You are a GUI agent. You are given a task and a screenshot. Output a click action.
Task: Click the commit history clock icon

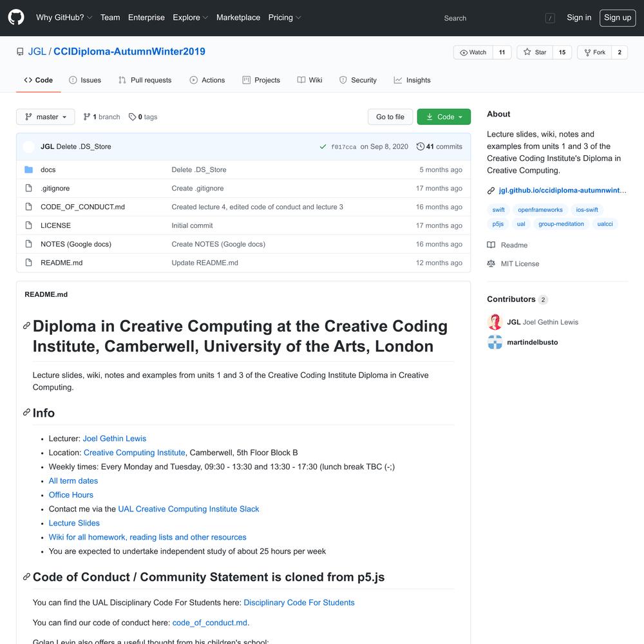click(x=420, y=147)
